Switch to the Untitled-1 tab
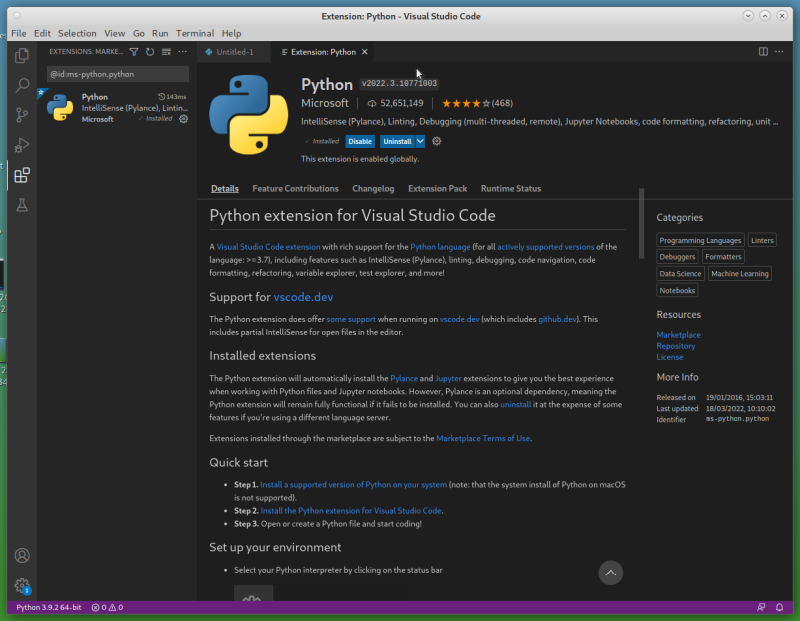 [234, 52]
